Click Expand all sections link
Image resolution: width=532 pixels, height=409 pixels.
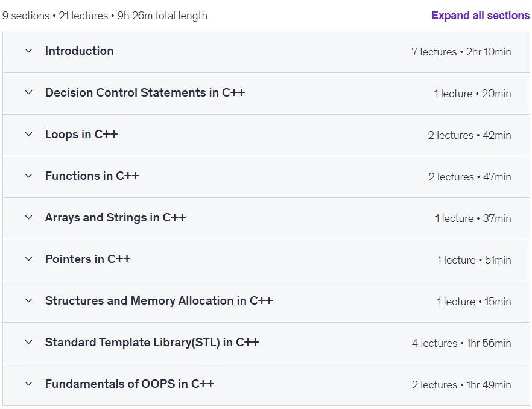(480, 16)
